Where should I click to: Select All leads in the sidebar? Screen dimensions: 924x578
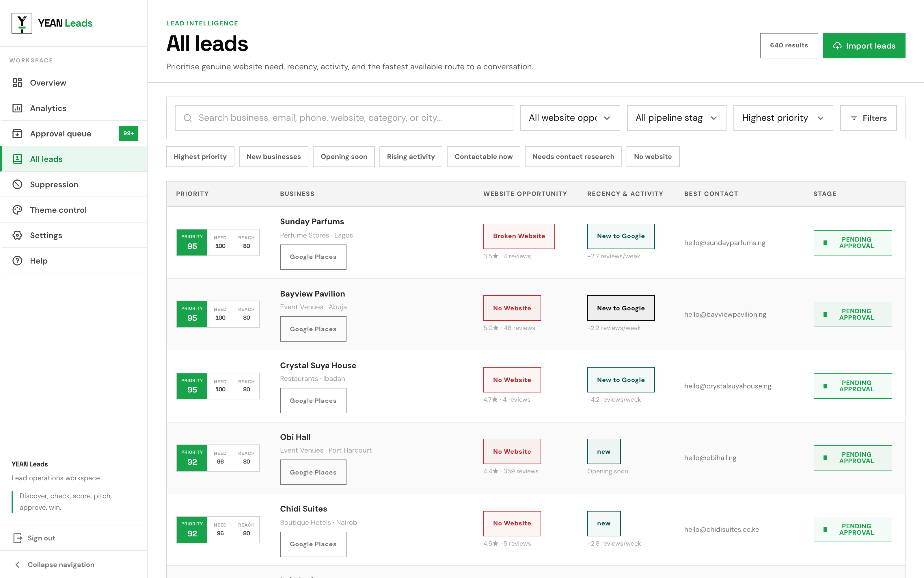point(74,159)
